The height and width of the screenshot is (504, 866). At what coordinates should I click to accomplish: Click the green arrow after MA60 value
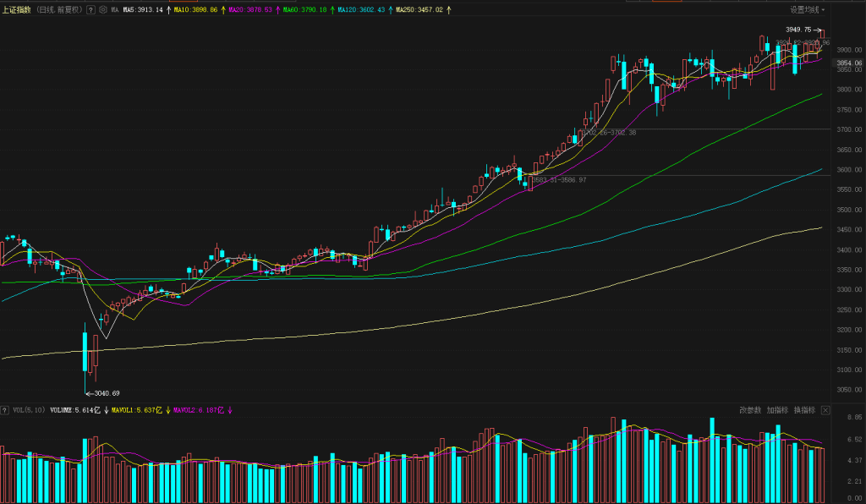point(332,10)
